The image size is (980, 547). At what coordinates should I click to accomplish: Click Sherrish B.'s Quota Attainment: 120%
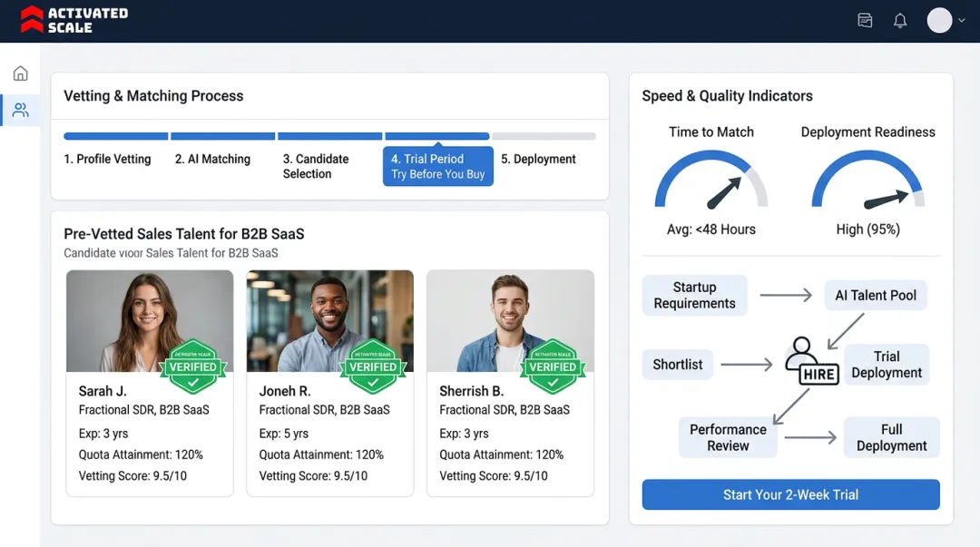click(x=501, y=454)
